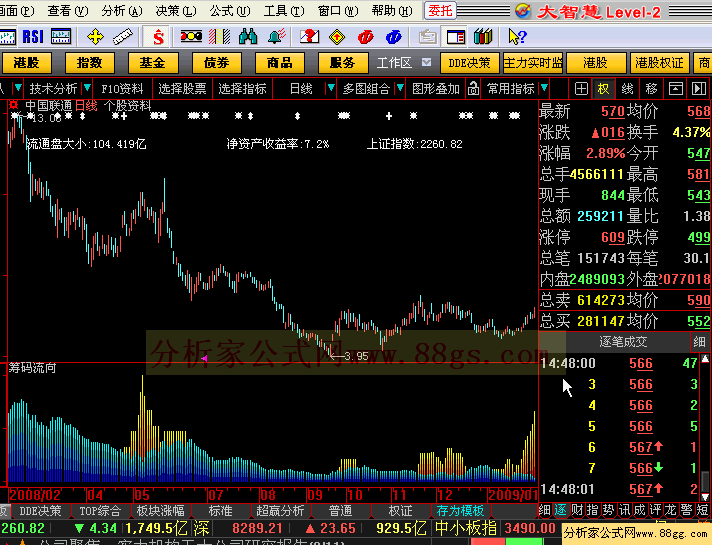The width and height of the screenshot is (712, 545).
Task: Open the 查看(V) menu
Action: click(x=68, y=10)
